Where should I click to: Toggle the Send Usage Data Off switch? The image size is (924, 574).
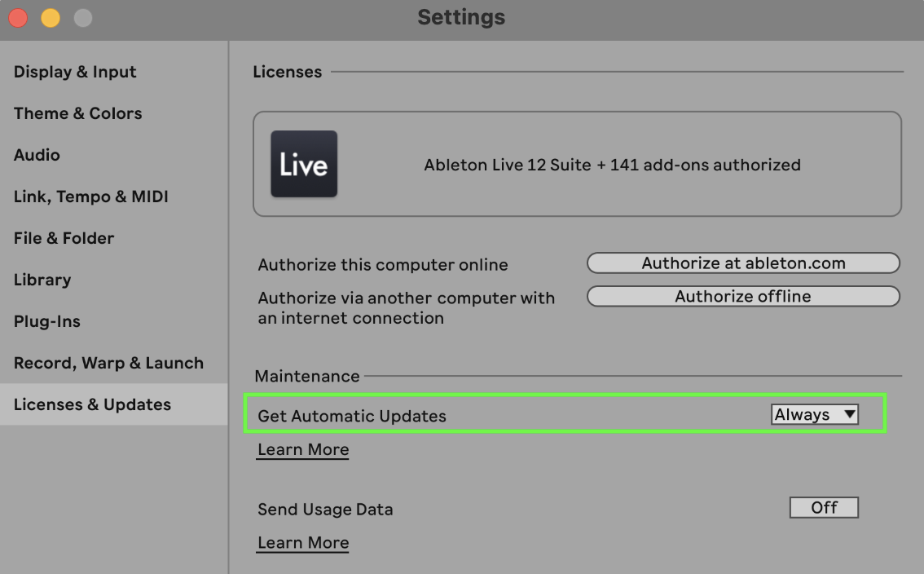click(824, 508)
